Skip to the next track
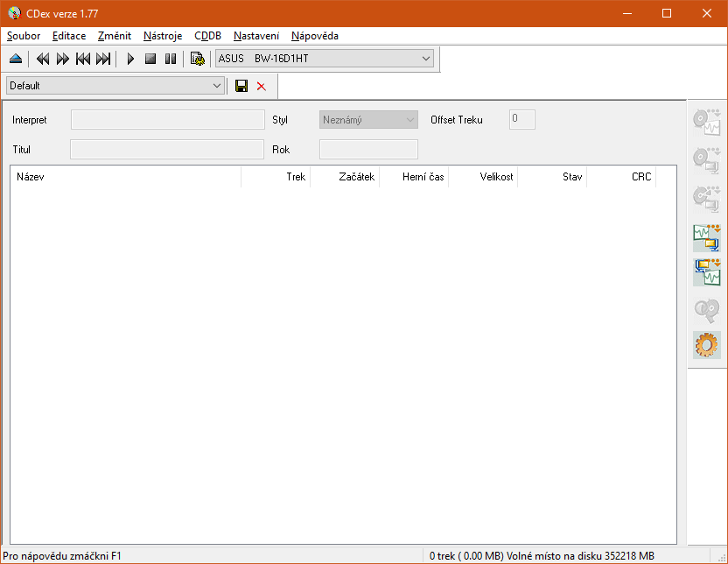The height and width of the screenshot is (564, 728). 103,60
